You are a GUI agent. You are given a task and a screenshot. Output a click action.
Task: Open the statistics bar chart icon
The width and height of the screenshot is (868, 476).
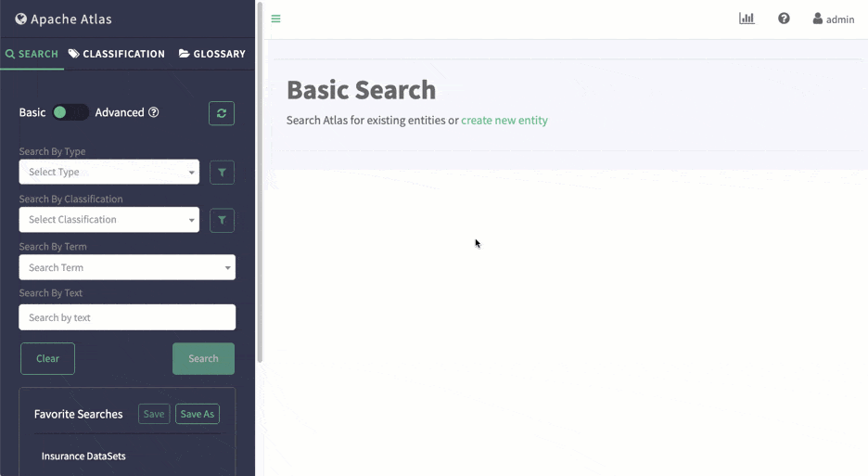(747, 19)
